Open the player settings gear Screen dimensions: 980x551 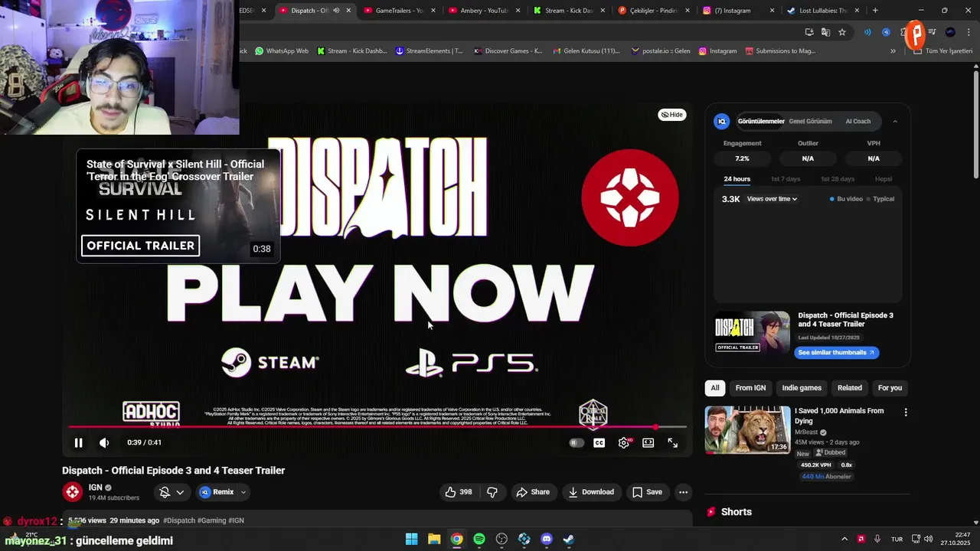[x=624, y=442]
